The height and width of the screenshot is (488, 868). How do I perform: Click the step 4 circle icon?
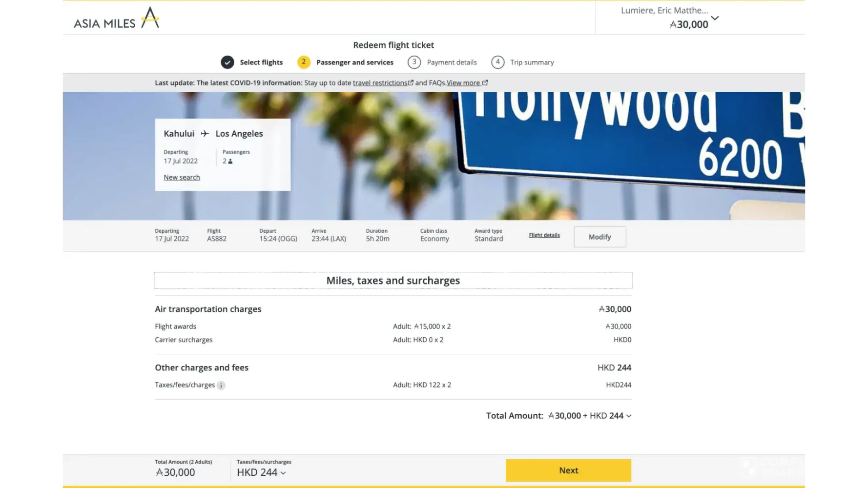[x=497, y=62]
